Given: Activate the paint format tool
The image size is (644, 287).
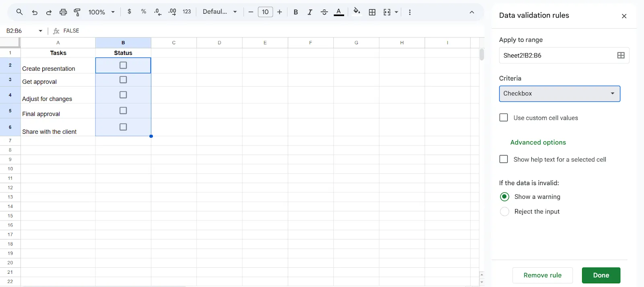Looking at the screenshot, I should (x=77, y=12).
